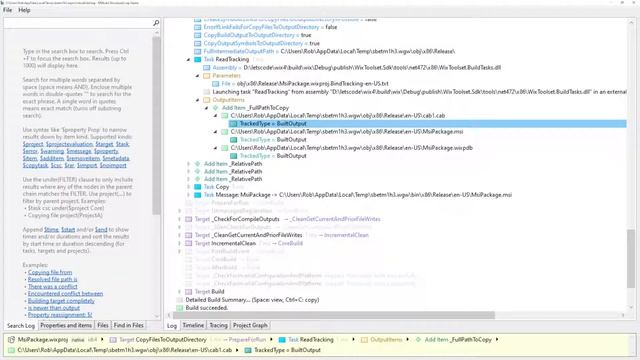
Task: Select the highlighted TrackedType = BuiltOutput row
Action: click(x=427, y=124)
